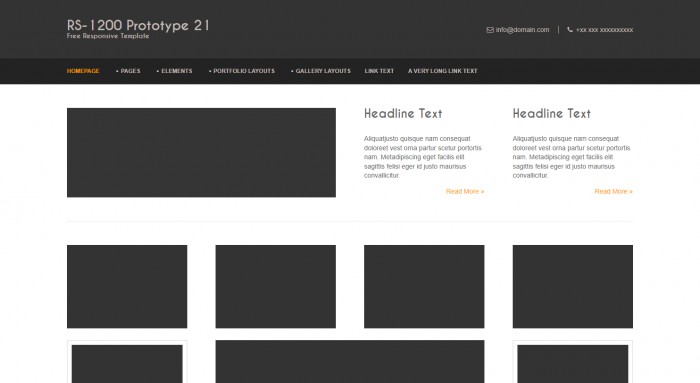Click the RS-1200 Prototype 21 site title
700x383 pixels.
(x=138, y=25)
